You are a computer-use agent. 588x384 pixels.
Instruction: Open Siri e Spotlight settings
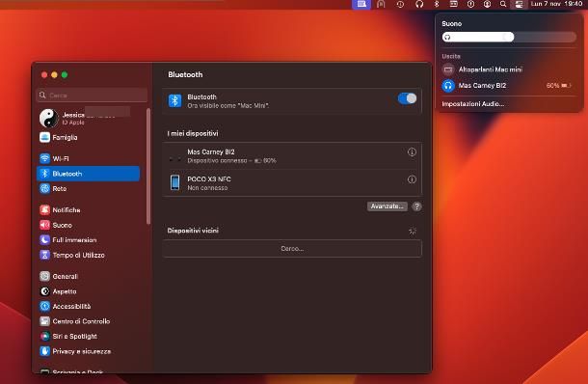[89, 337]
